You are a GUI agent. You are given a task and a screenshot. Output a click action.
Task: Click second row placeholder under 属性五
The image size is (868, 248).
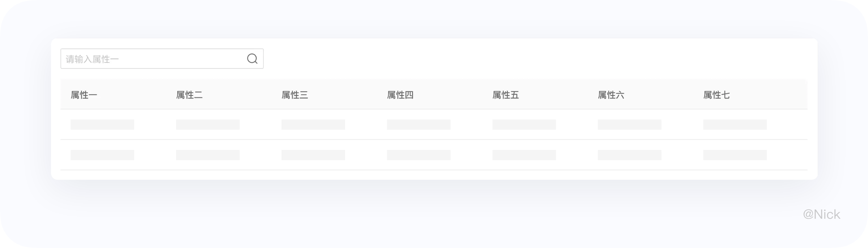(x=524, y=155)
